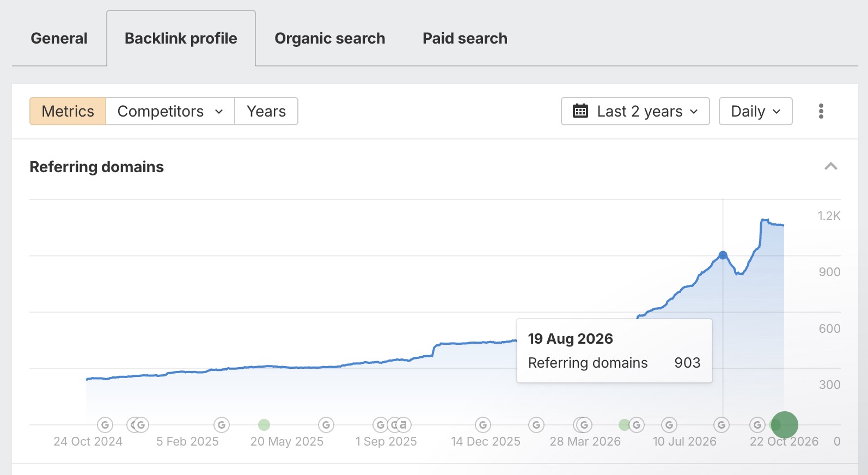Open the Organic search tab

point(330,38)
